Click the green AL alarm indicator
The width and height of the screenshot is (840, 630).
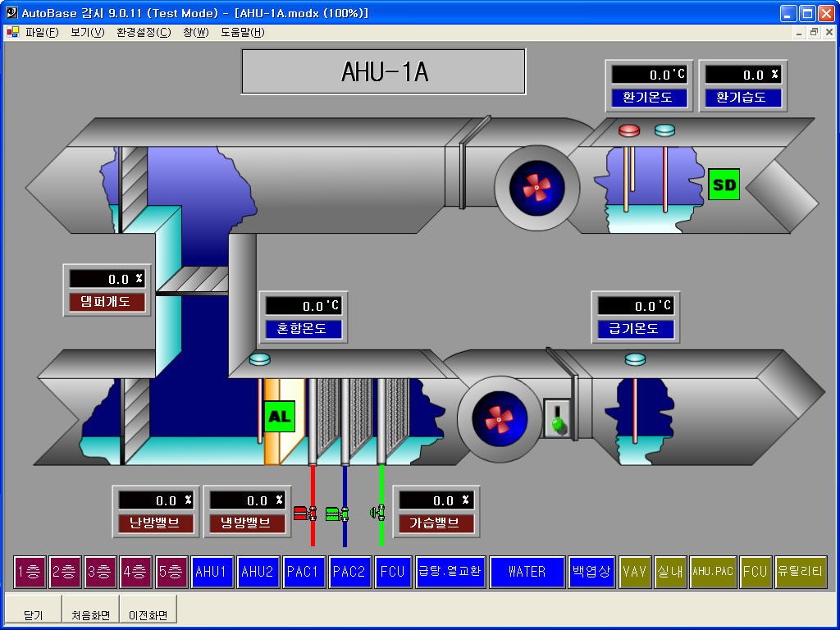click(x=279, y=416)
